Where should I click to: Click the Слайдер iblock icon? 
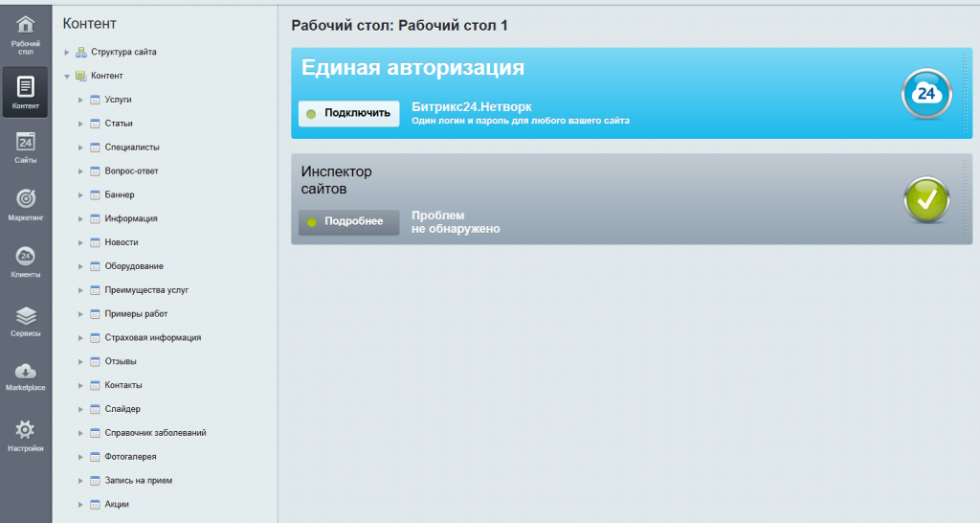[95, 408]
